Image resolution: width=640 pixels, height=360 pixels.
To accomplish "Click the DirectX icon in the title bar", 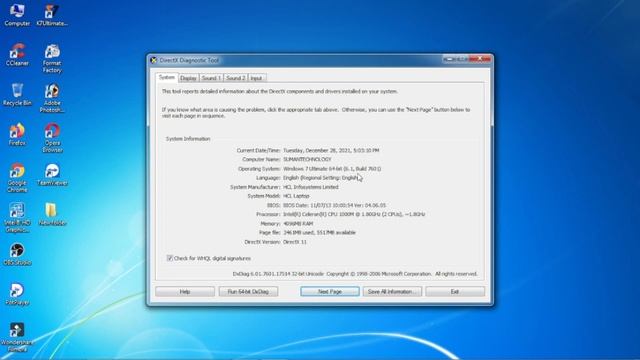I will click(153, 60).
